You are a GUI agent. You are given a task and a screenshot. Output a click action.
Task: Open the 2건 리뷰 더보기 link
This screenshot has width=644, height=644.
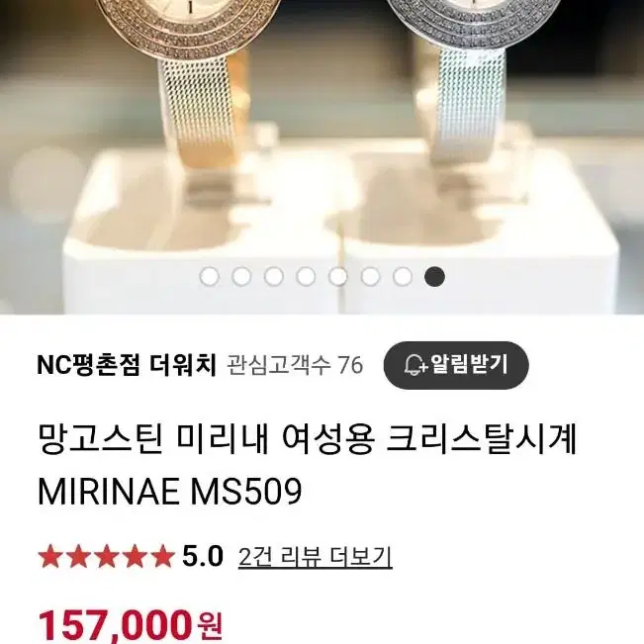click(x=315, y=557)
